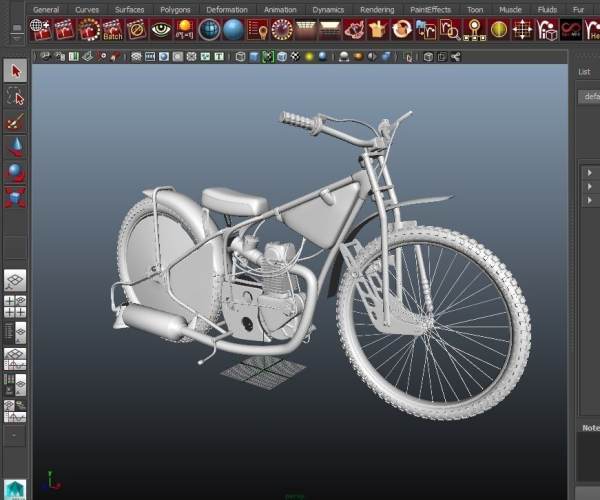
Task: Click the open box shelf icon
Action: [x=378, y=30]
